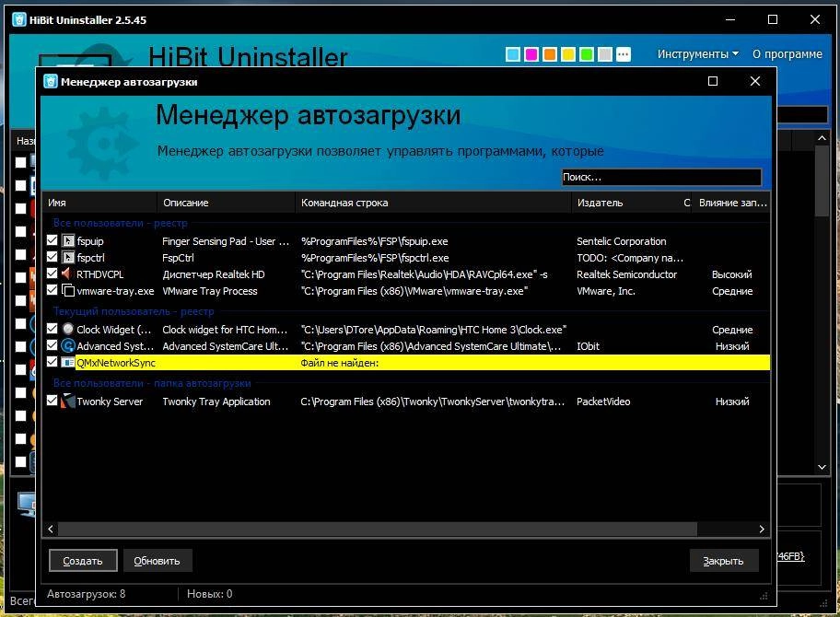
Task: Click main window scrollbar up arrow
Action: pos(822,138)
